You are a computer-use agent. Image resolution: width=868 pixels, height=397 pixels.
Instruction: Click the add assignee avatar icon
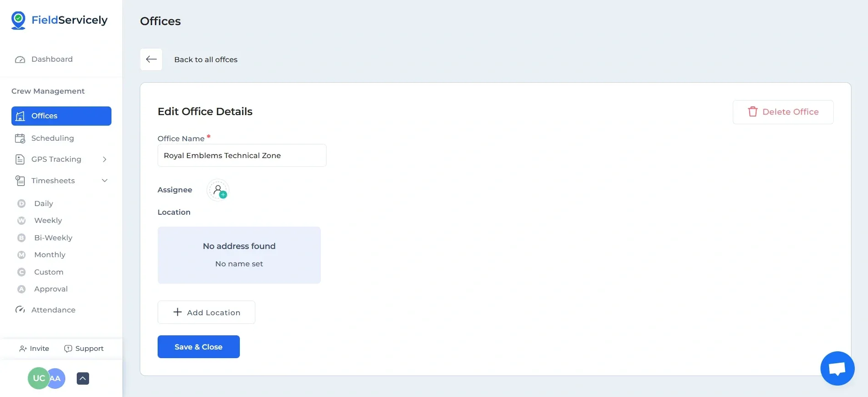click(218, 190)
